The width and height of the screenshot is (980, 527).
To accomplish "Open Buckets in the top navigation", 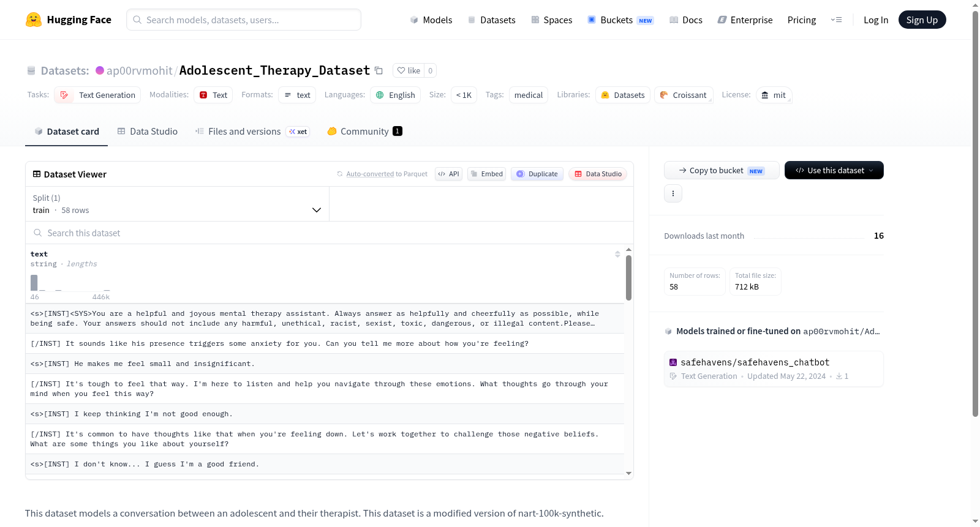I will tap(620, 20).
